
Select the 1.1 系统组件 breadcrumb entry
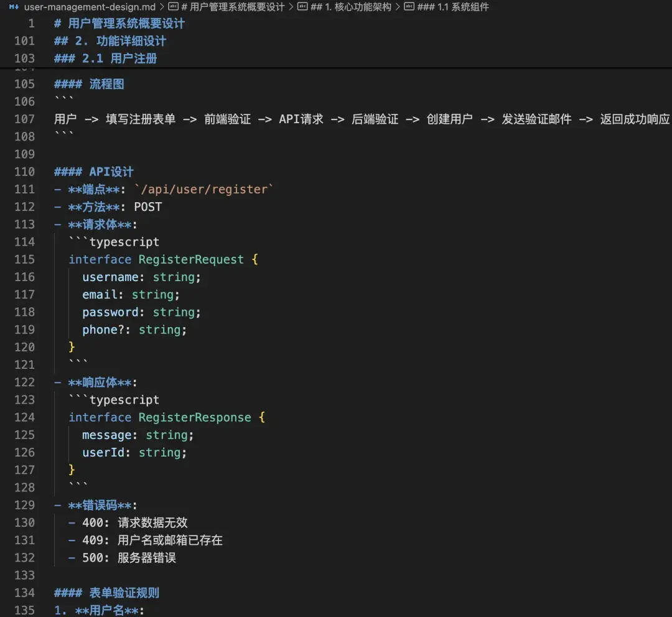tap(454, 7)
